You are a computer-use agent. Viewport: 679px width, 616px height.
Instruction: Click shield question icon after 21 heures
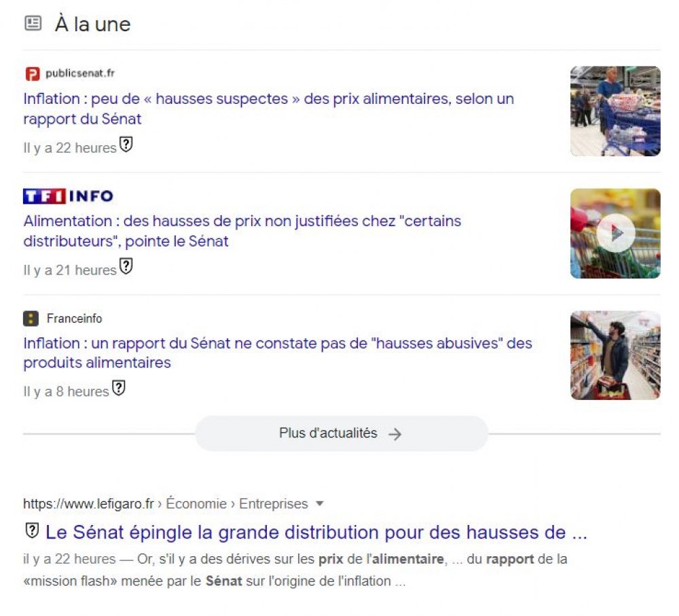[126, 266]
